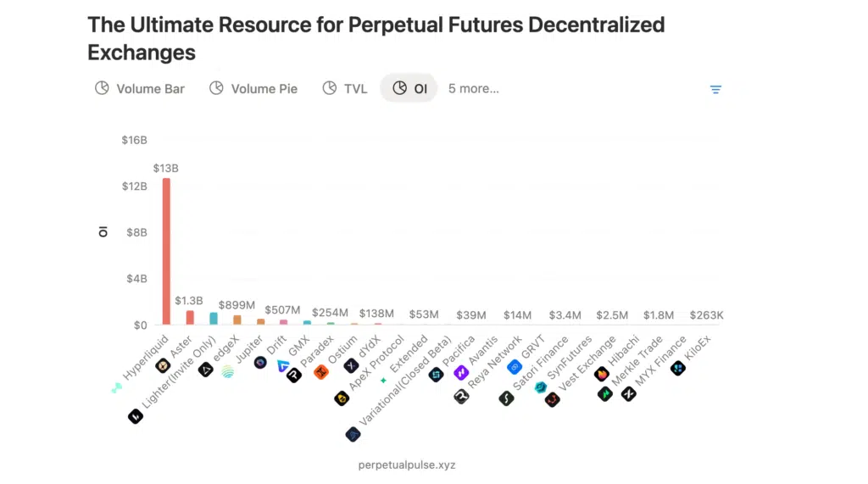Viewport: 868px width, 484px height.
Task: Click the tall red Hyperliquid bar
Action: point(166,254)
